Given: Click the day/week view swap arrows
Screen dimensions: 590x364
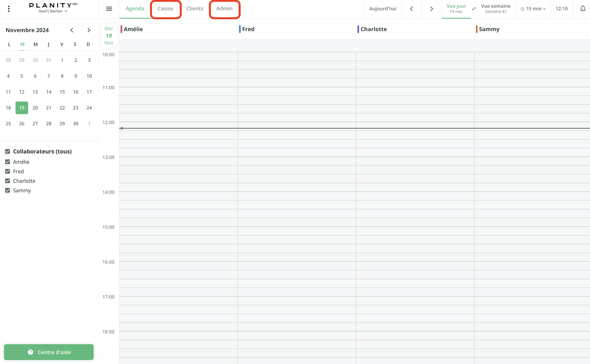Looking at the screenshot, I should pos(474,9).
